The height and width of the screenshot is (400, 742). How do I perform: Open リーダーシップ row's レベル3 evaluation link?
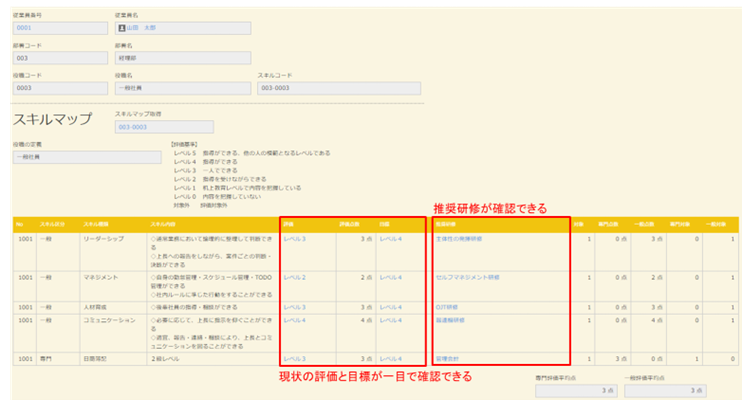(294, 239)
